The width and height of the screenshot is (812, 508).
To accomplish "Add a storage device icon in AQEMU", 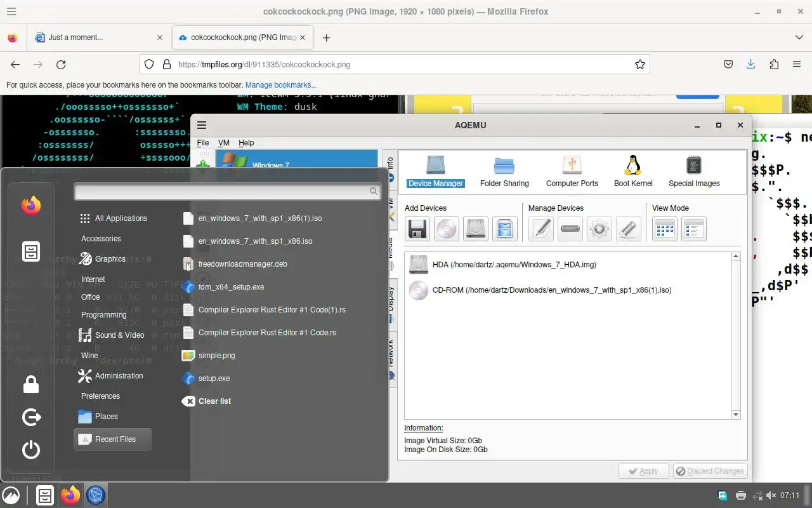I will (505, 229).
